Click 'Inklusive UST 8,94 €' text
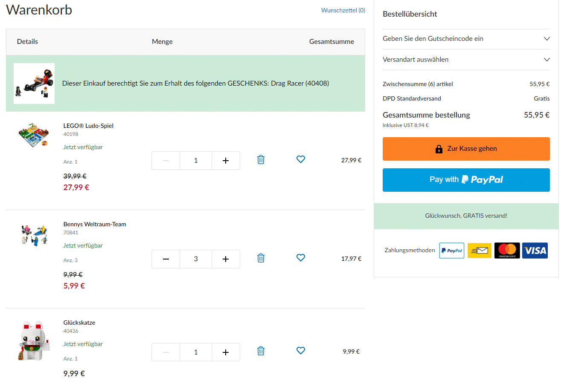564x392 pixels. (x=406, y=125)
